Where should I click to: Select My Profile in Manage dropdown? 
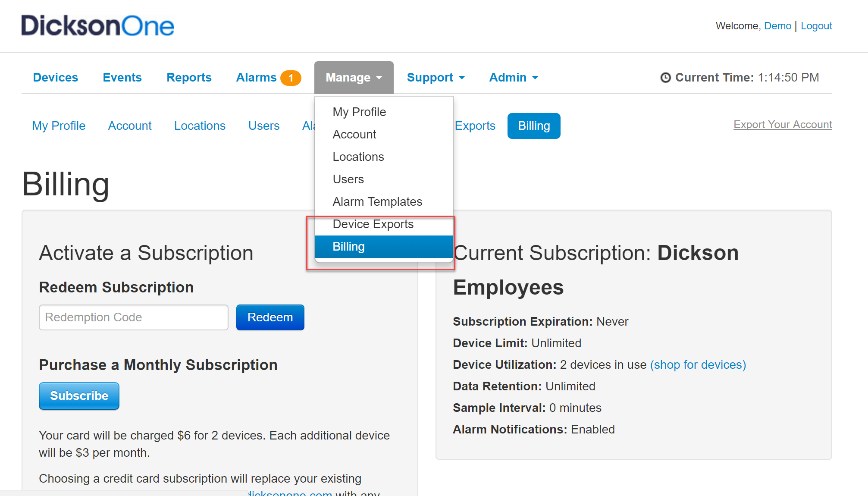tap(384, 112)
